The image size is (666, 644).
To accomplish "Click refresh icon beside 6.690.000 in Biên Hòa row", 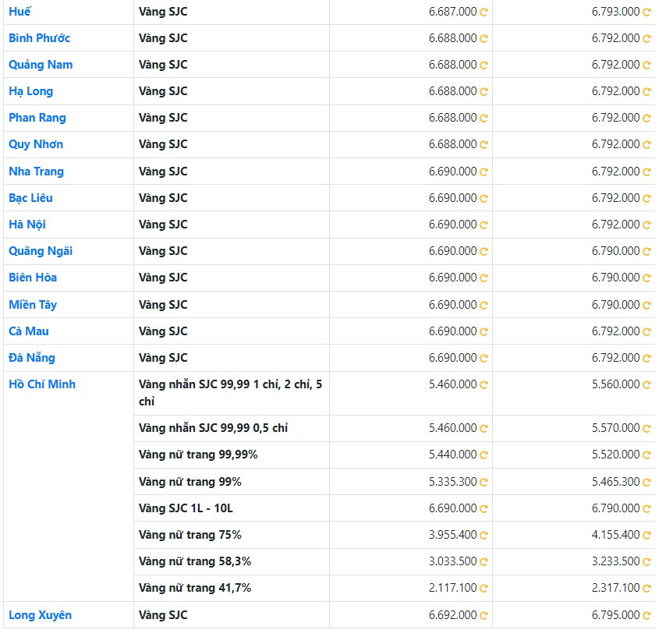I will point(484,278).
